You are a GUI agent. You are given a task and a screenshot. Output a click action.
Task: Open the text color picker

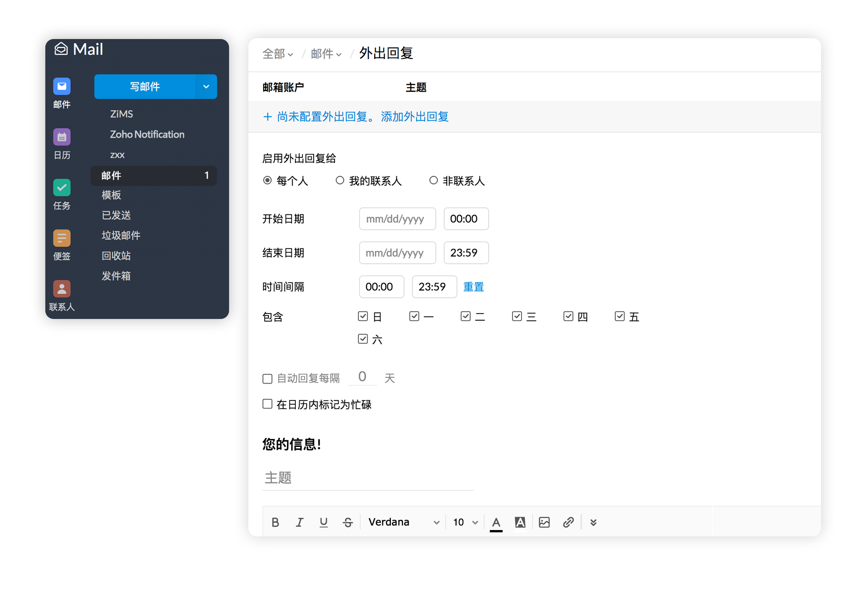tap(496, 522)
